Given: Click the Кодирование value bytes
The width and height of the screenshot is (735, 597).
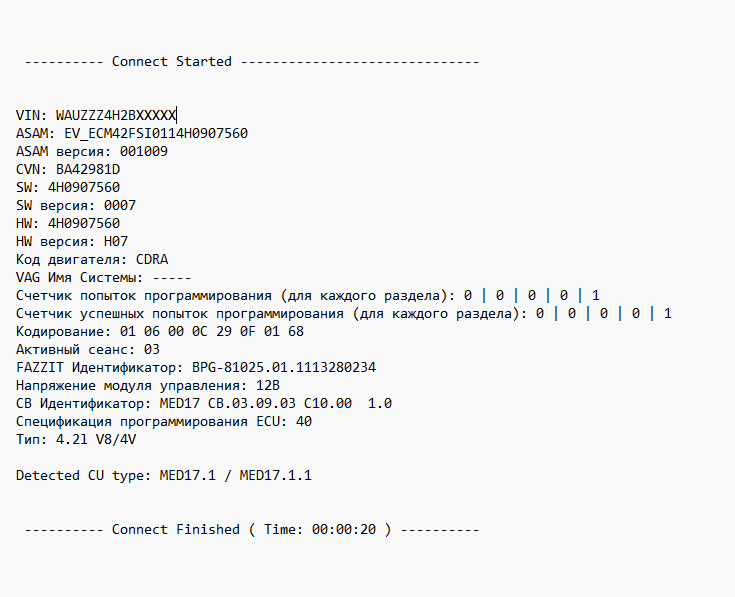Looking at the screenshot, I should [211, 332].
